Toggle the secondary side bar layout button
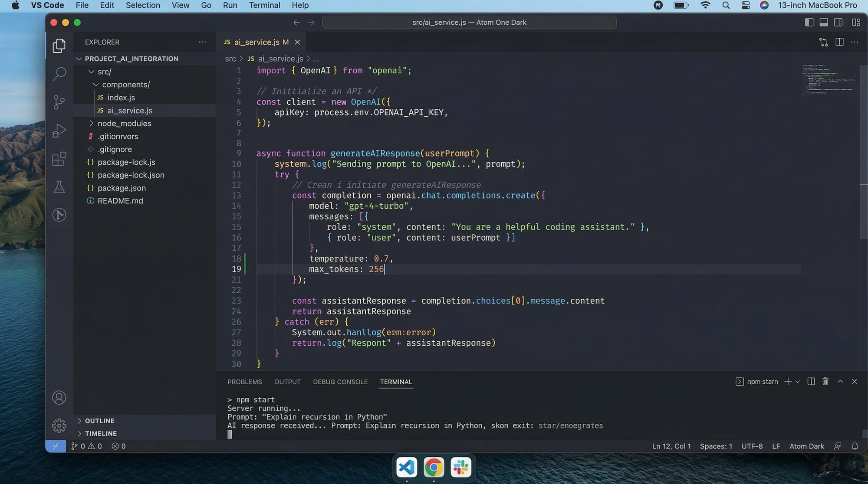 [x=838, y=23]
